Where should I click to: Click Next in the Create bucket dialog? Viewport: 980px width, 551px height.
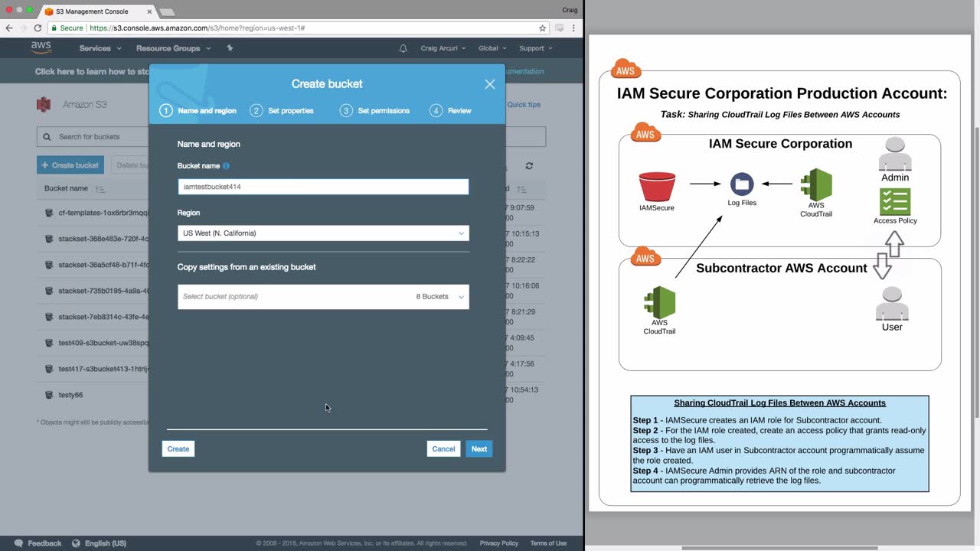point(479,449)
